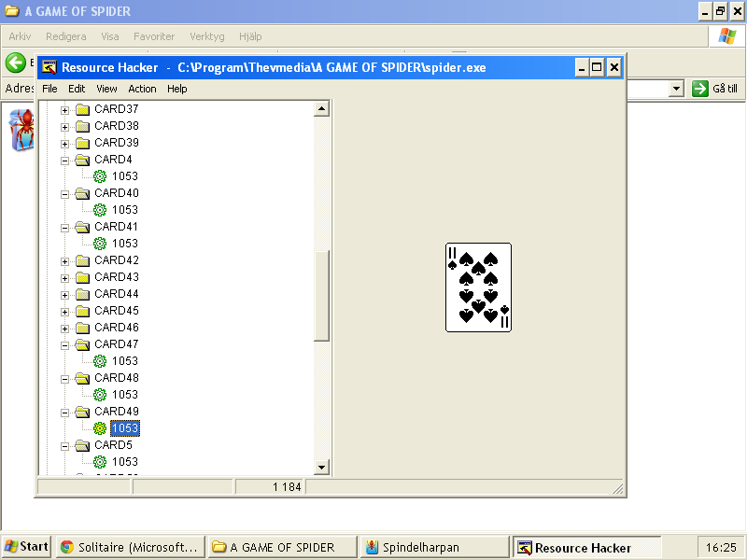Select the open CARD49 folder icon

coord(83,412)
